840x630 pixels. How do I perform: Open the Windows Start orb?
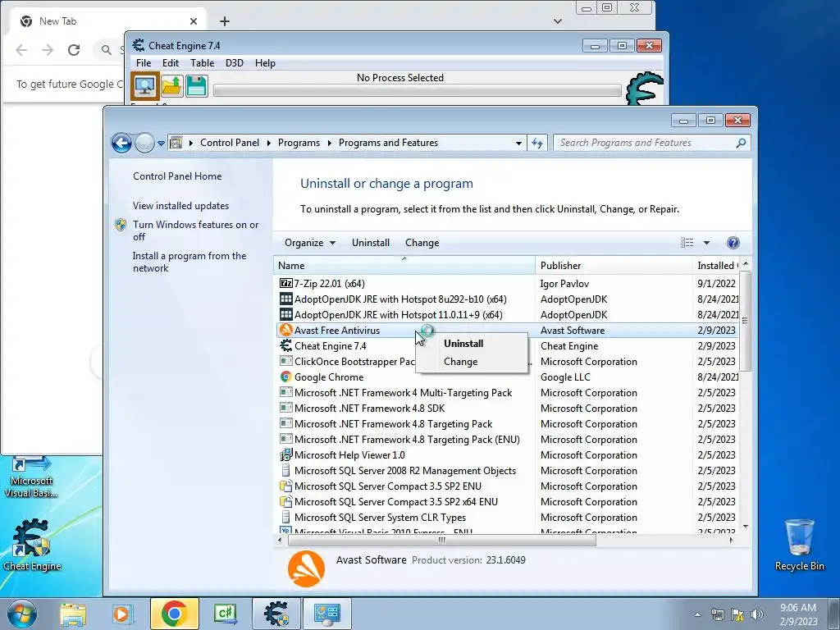point(21,614)
